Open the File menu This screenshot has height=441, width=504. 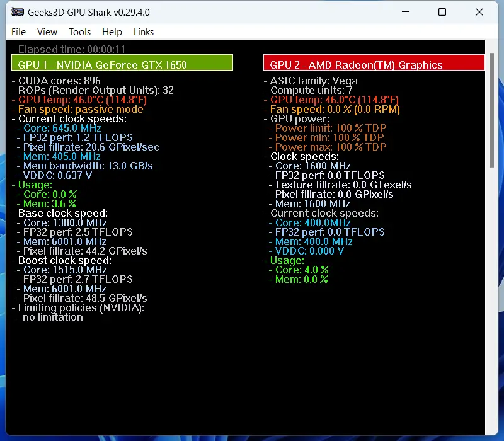tap(18, 32)
